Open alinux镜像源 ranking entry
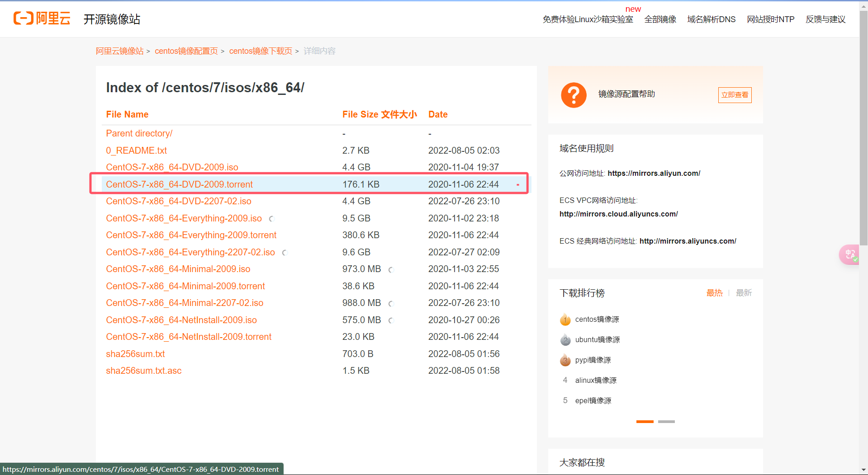 pyautogui.click(x=596, y=381)
